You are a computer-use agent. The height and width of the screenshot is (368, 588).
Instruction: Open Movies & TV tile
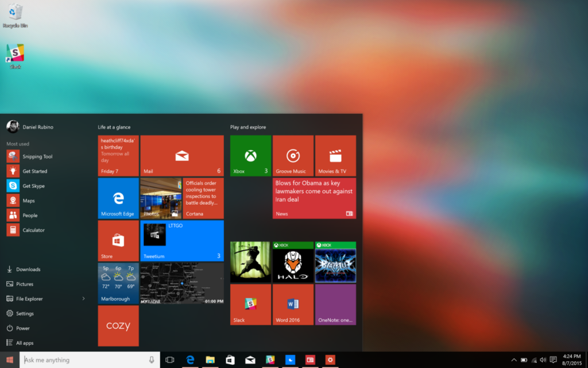(x=335, y=156)
